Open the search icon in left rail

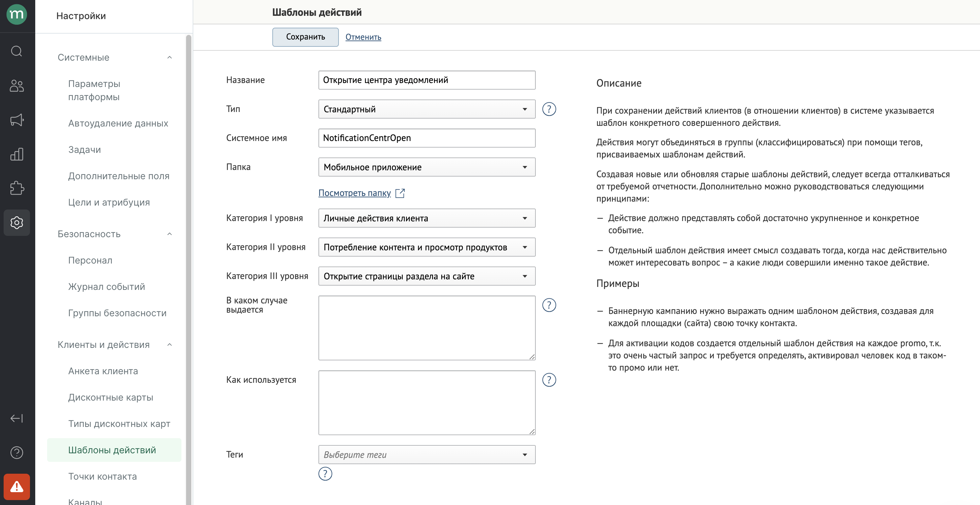click(17, 51)
